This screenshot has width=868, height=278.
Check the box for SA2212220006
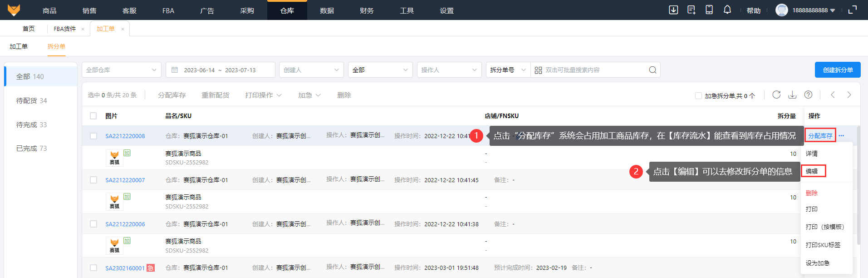tap(93, 224)
